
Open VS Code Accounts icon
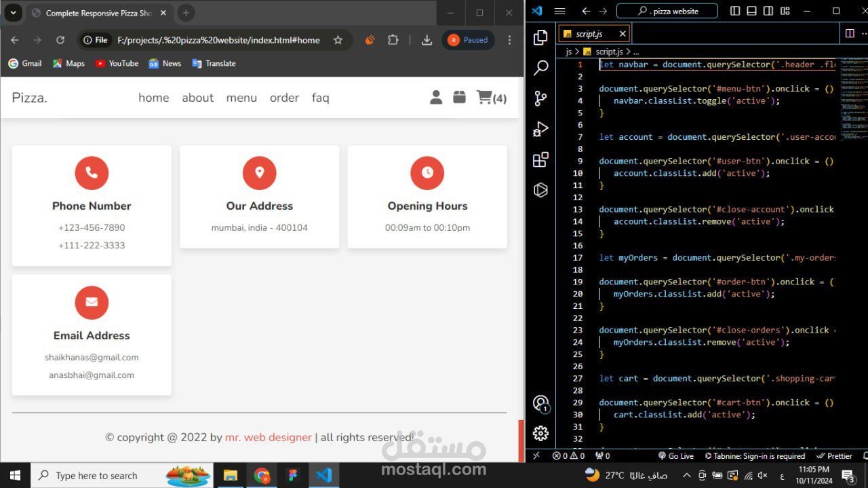(x=540, y=404)
